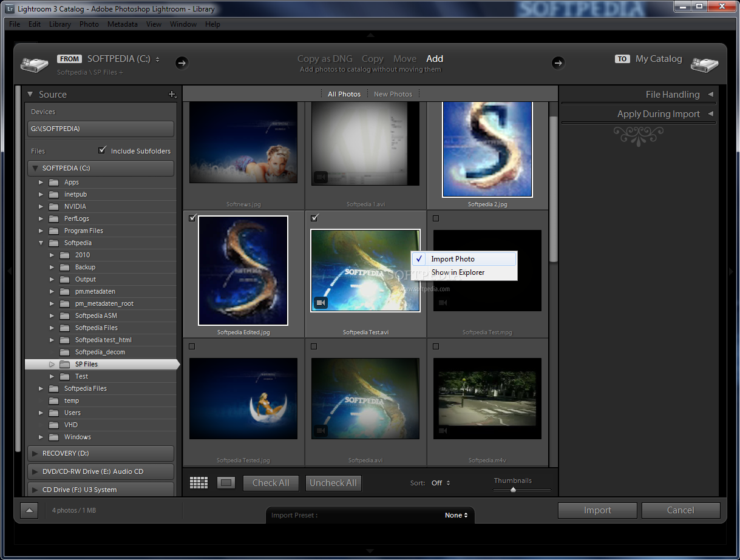Click the My Catalog destination drive icon
The width and height of the screenshot is (740, 560).
704,64
